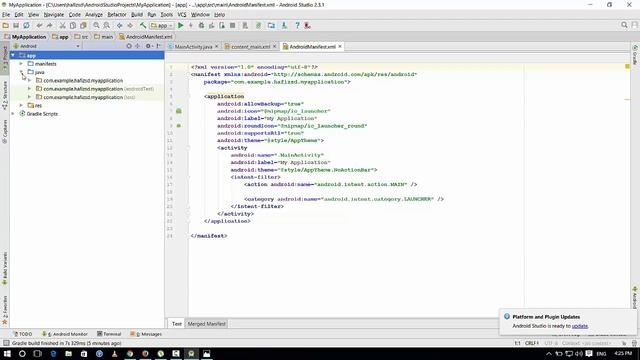640x360 pixels.
Task: Click the Undo arrow icon
Action: point(39,25)
